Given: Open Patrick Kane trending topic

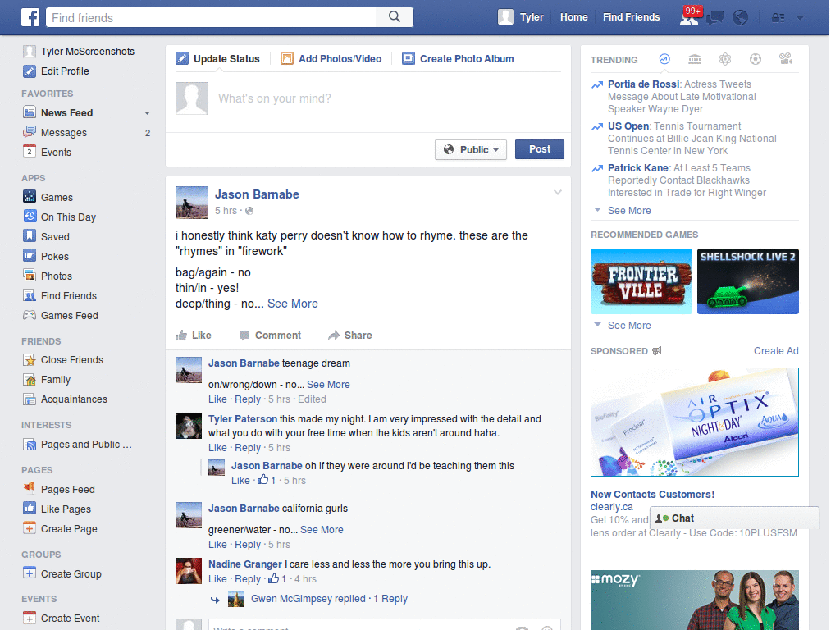Looking at the screenshot, I should coord(637,167).
